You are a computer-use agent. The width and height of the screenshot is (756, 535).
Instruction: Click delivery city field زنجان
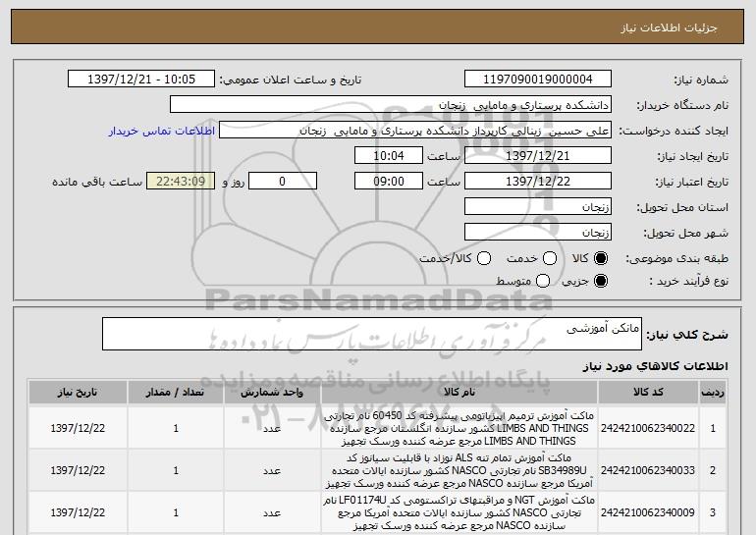[538, 233]
